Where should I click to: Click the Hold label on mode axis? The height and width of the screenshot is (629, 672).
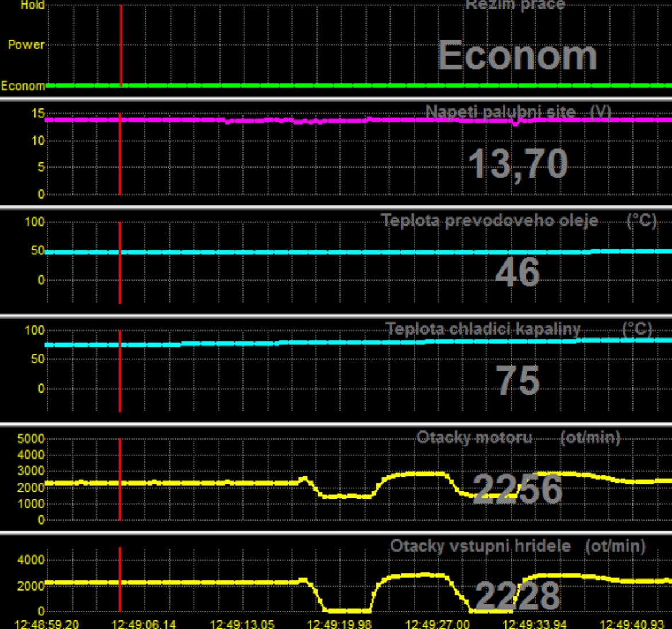32,5
